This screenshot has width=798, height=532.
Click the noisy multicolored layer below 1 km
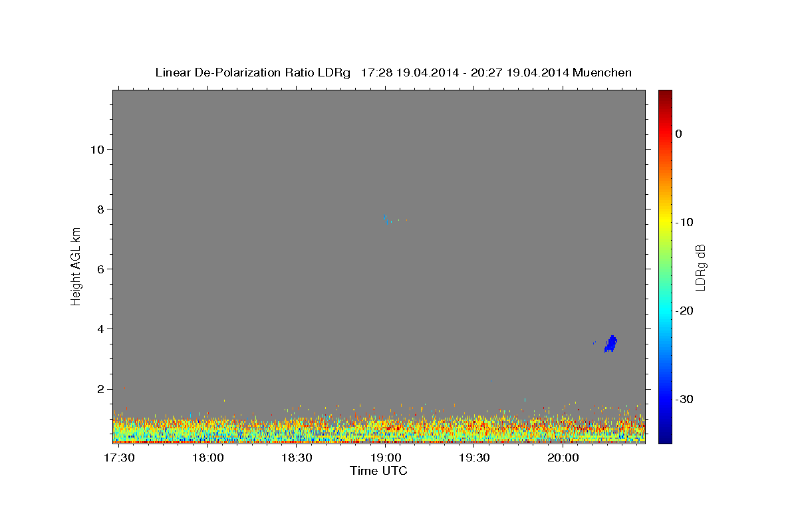(x=379, y=430)
